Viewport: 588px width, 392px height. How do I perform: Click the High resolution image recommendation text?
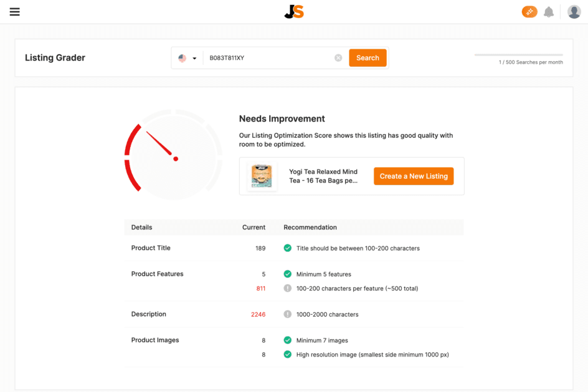pos(372,355)
